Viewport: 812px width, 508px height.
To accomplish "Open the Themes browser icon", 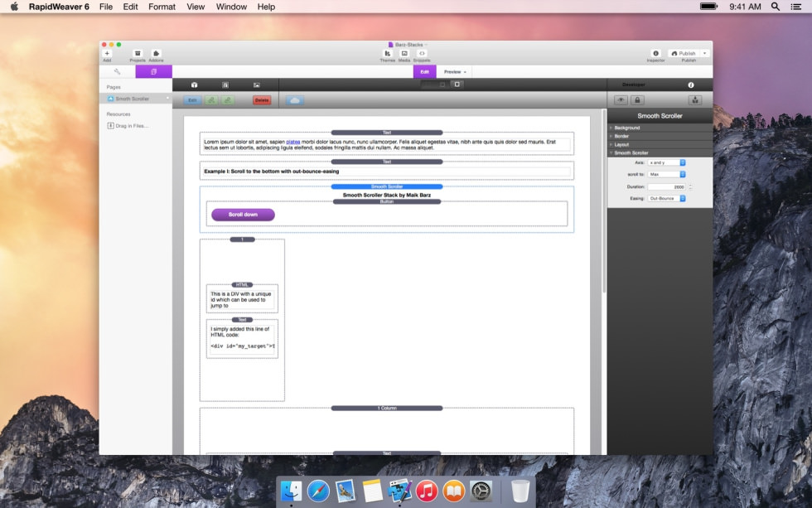I will point(388,53).
